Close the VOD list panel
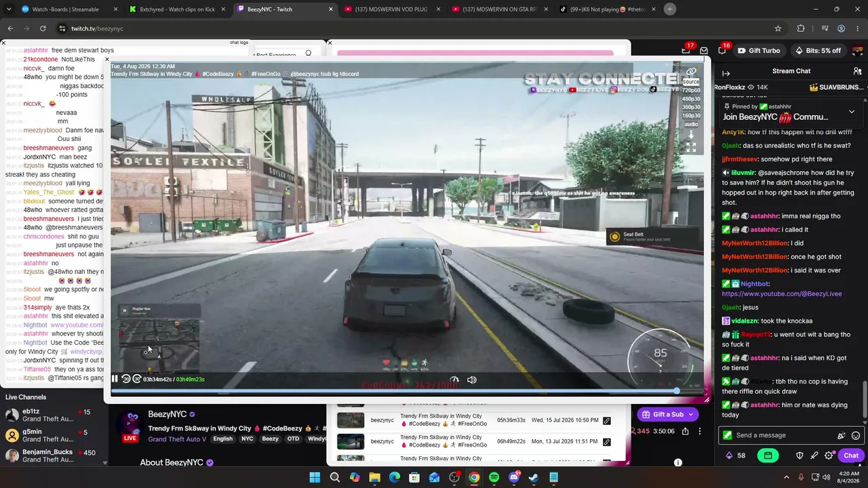Screen dimensions: 868x488 point(330,43)
